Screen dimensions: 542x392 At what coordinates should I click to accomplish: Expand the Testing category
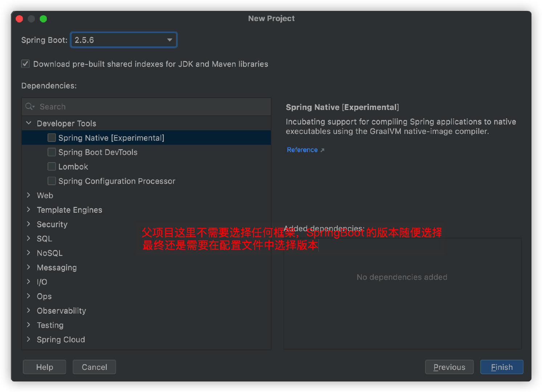pos(29,325)
